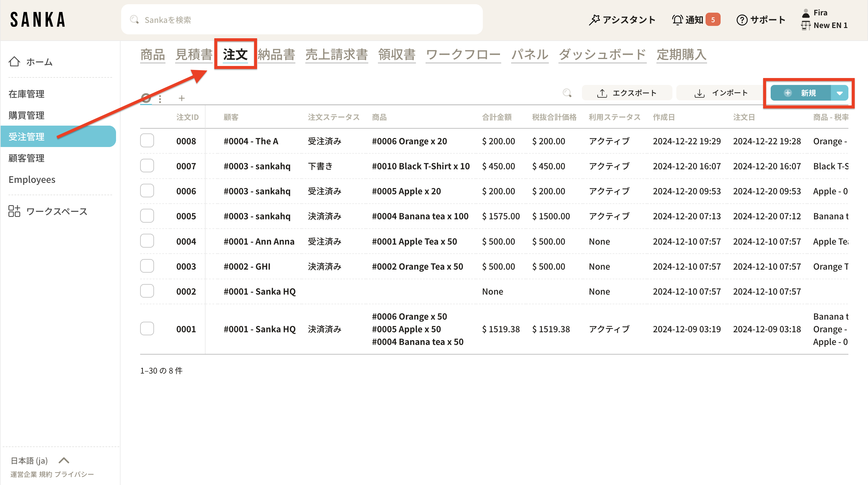Click the support question mark icon
868x485 pixels.
(x=742, y=20)
